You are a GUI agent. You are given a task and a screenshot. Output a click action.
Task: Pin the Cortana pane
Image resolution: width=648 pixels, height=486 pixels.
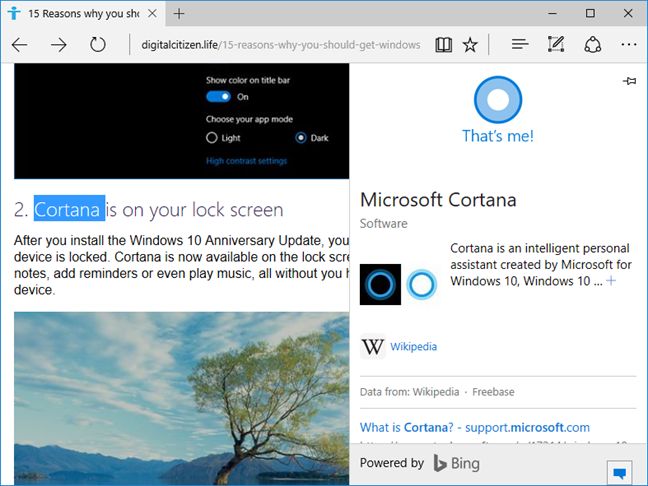coord(629,81)
